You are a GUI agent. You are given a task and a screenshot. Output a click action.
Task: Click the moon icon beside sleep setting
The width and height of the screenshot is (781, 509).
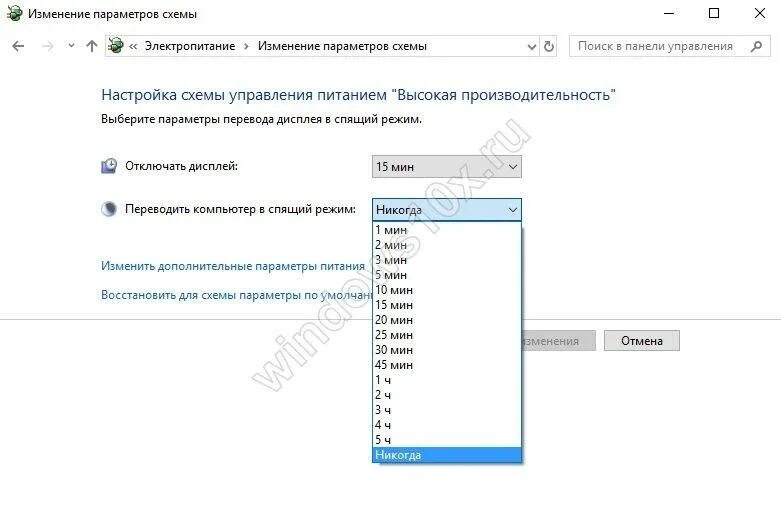tap(109, 209)
